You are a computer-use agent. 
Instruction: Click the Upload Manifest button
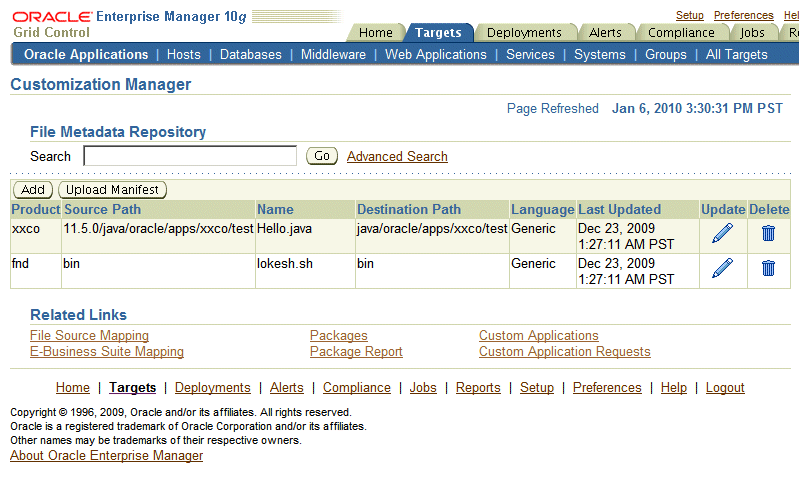click(x=113, y=190)
